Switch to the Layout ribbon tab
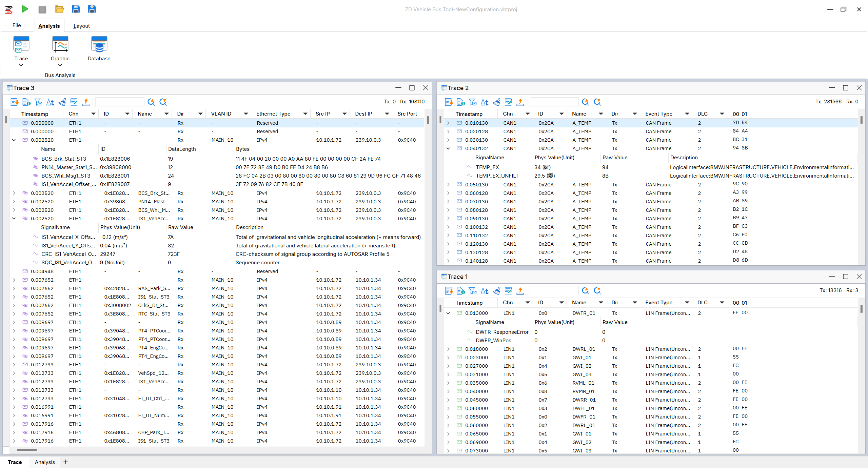The image size is (868, 468). (x=81, y=26)
